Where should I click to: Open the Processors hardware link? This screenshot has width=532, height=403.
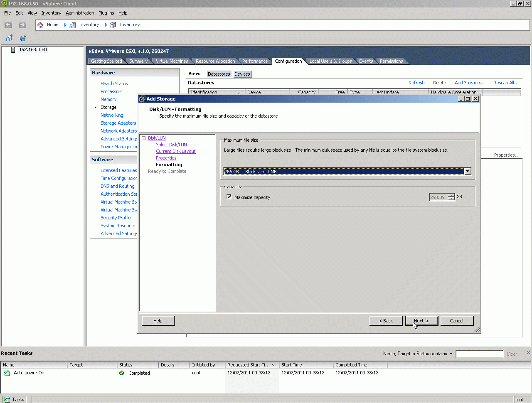pos(111,91)
